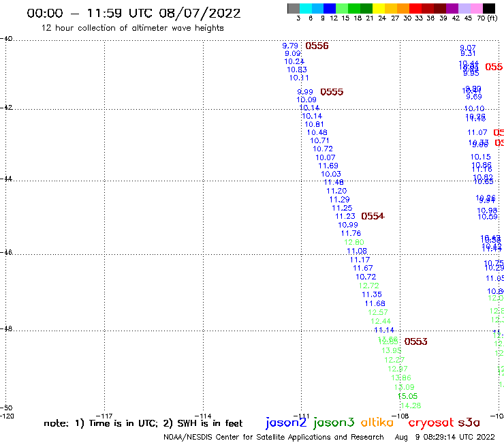
Task: Click the -108 longitude axis label
Action: point(400,416)
